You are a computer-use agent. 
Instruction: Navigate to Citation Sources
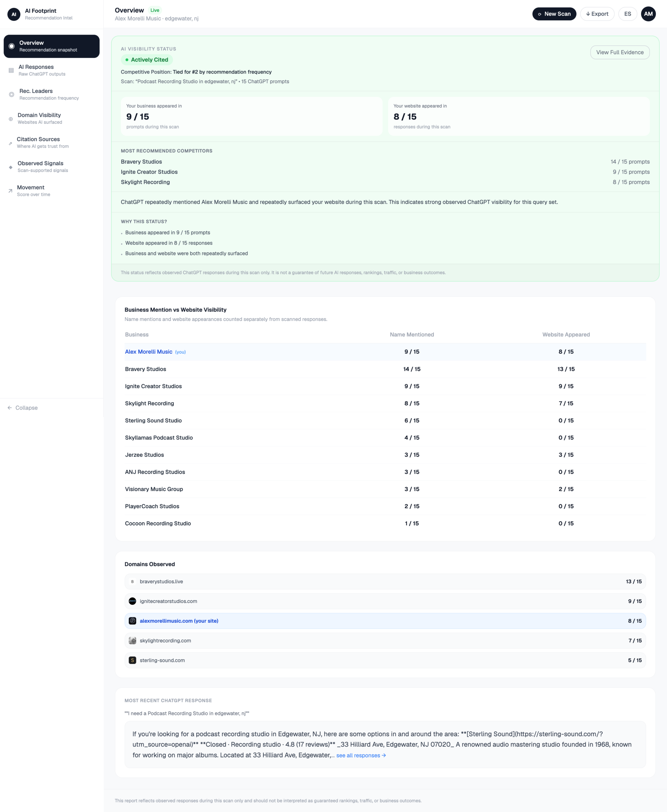click(x=51, y=143)
